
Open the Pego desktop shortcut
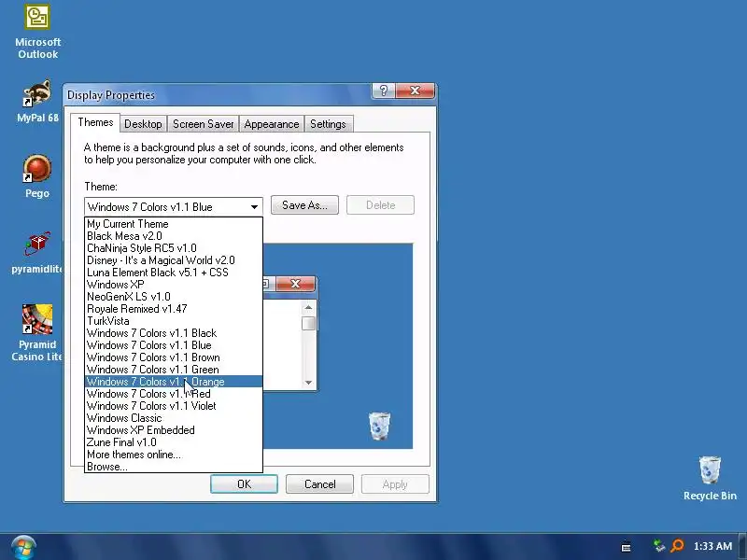point(37,176)
